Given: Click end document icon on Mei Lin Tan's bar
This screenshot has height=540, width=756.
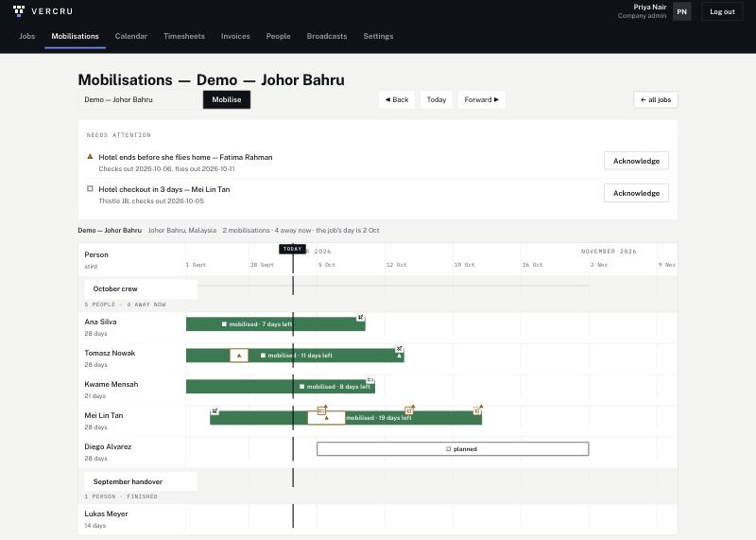Looking at the screenshot, I should coord(477,410).
